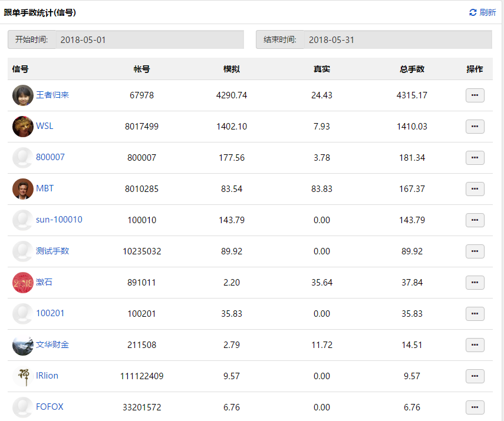Click the 文华财金 signal link
This screenshot has width=504, height=421.
point(52,344)
